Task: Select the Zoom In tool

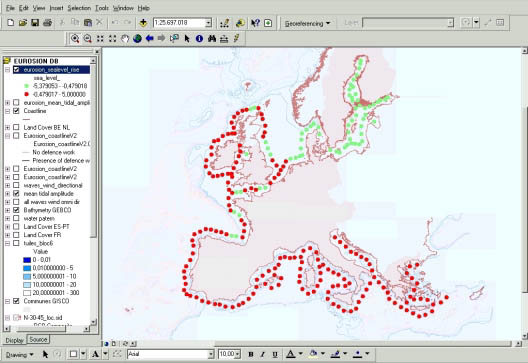Action: [x=75, y=39]
